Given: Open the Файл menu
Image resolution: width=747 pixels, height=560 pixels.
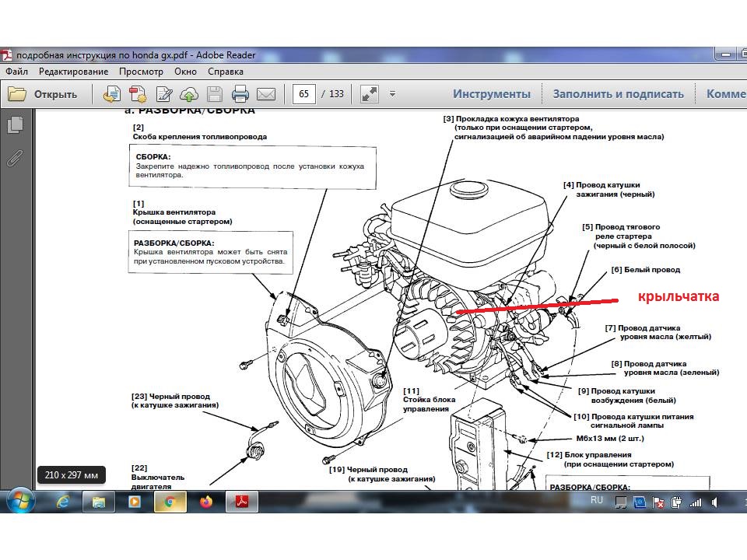Looking at the screenshot, I should 16,72.
